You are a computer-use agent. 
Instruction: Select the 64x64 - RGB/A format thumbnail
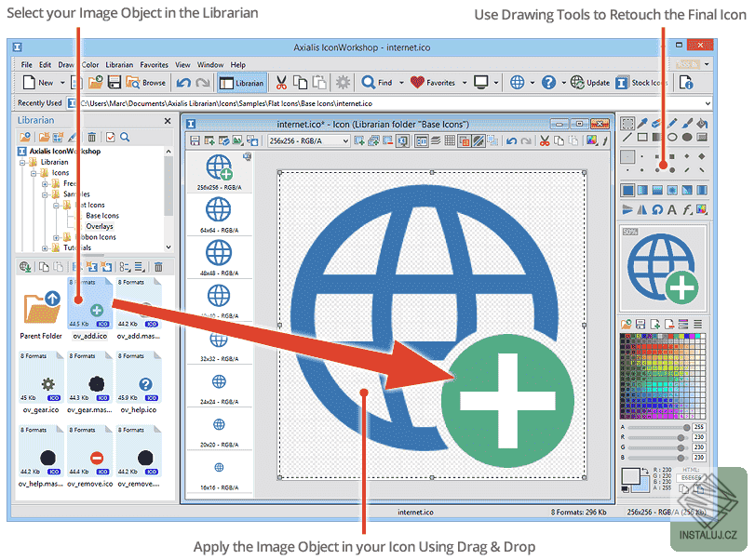click(219, 215)
